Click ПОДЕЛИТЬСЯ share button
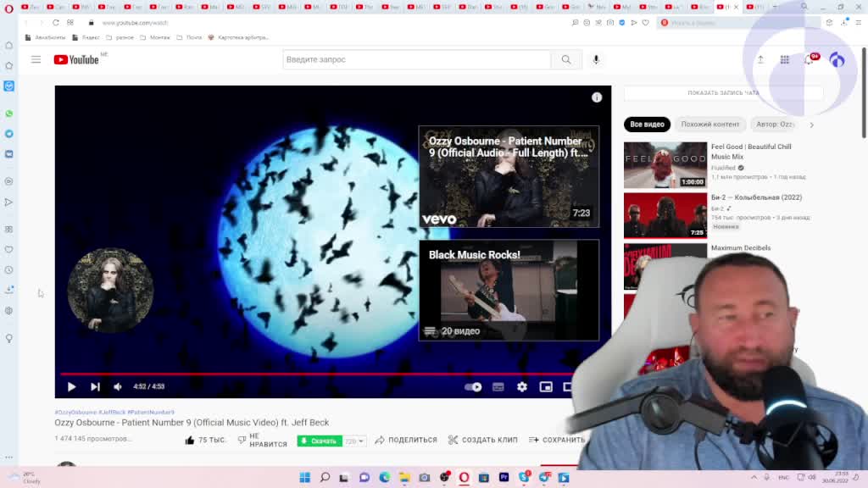This screenshot has height=488, width=868. (x=406, y=440)
